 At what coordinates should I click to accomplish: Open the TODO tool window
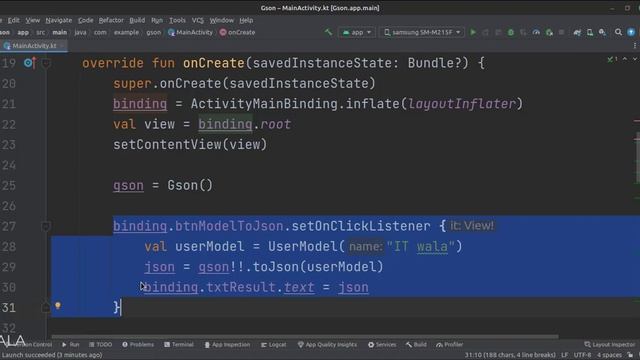100,344
